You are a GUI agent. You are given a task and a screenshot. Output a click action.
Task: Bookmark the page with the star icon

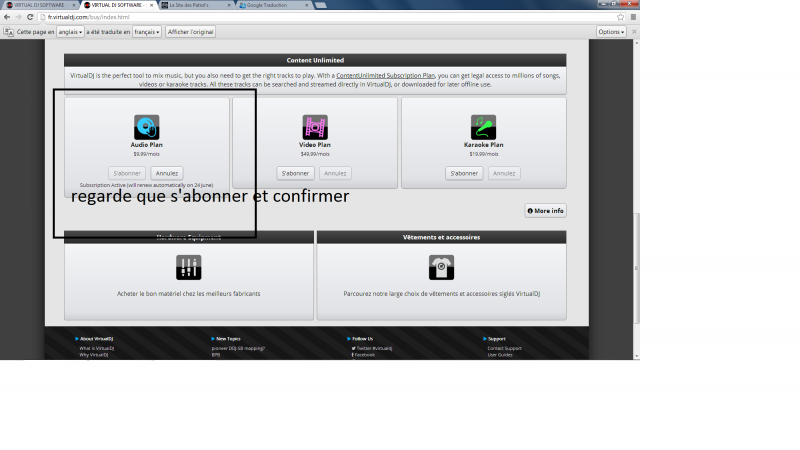(x=620, y=17)
